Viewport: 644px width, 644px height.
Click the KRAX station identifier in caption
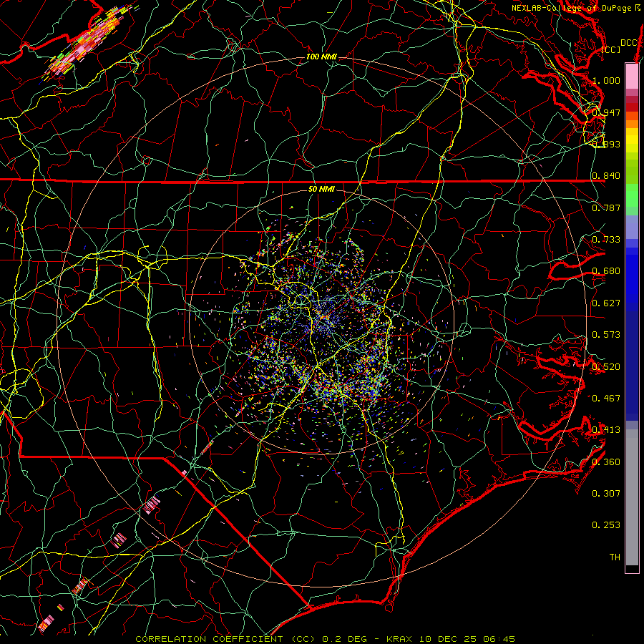[399, 639]
